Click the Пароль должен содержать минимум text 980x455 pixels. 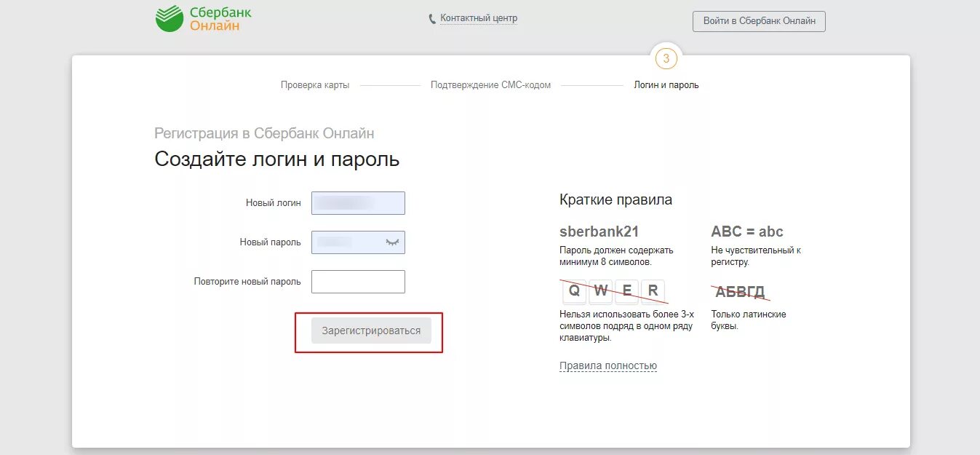(x=616, y=256)
